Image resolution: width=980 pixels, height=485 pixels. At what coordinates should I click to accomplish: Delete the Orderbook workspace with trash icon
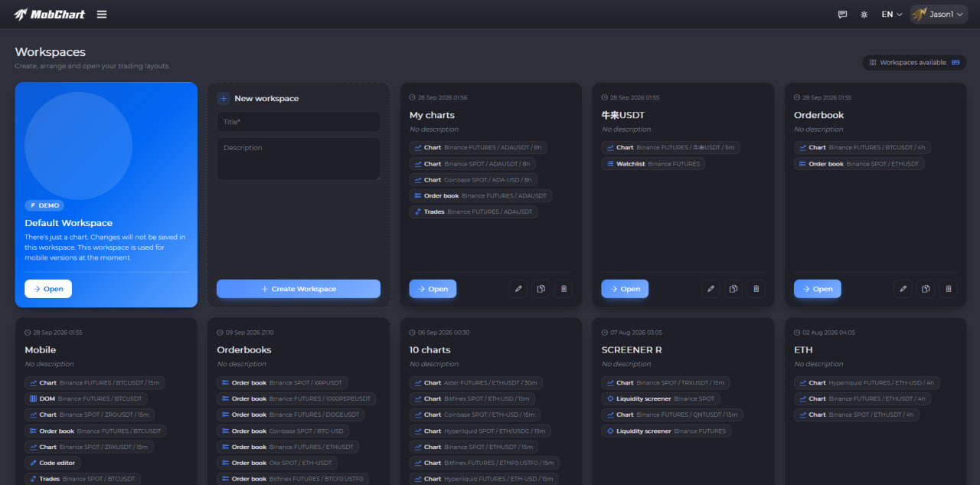pos(949,289)
